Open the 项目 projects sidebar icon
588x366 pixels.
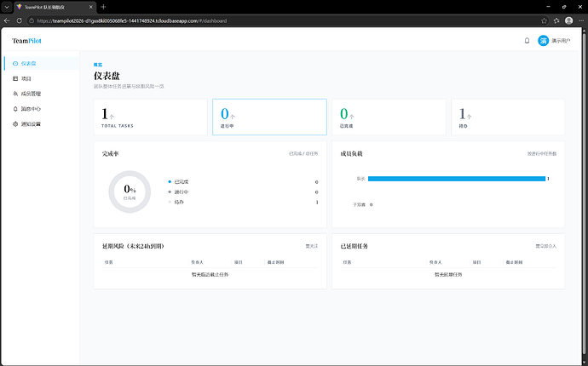pyautogui.click(x=15, y=78)
